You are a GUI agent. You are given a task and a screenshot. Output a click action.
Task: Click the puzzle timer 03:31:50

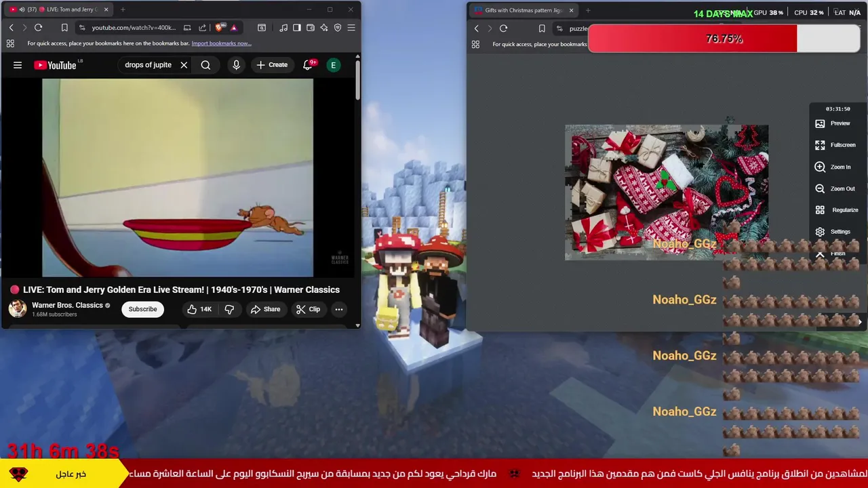tap(837, 109)
